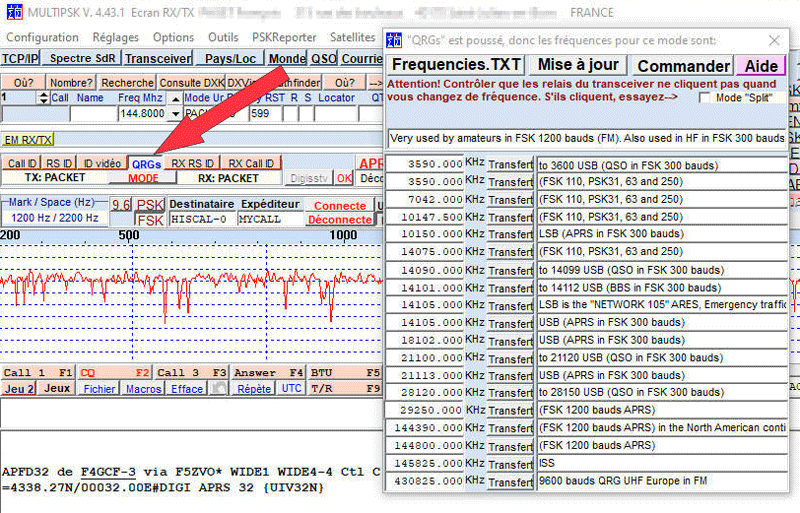Click the Call 3 F3 macro button

[x=191, y=373]
